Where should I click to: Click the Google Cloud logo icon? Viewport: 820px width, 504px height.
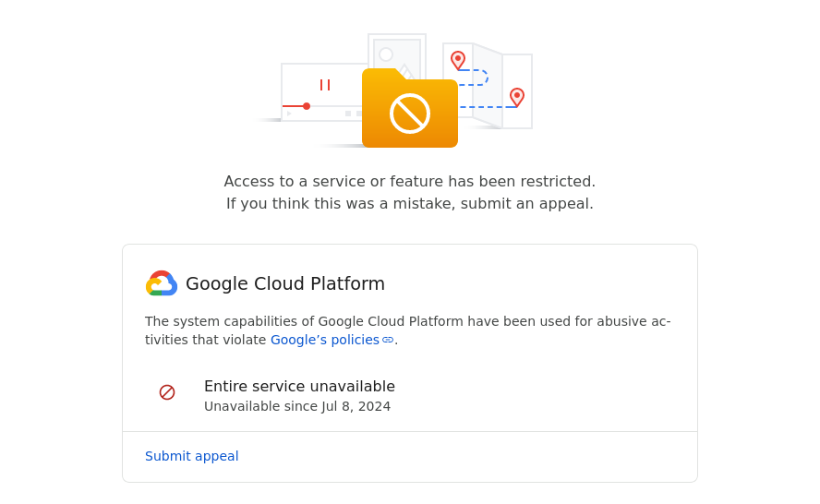click(x=161, y=283)
